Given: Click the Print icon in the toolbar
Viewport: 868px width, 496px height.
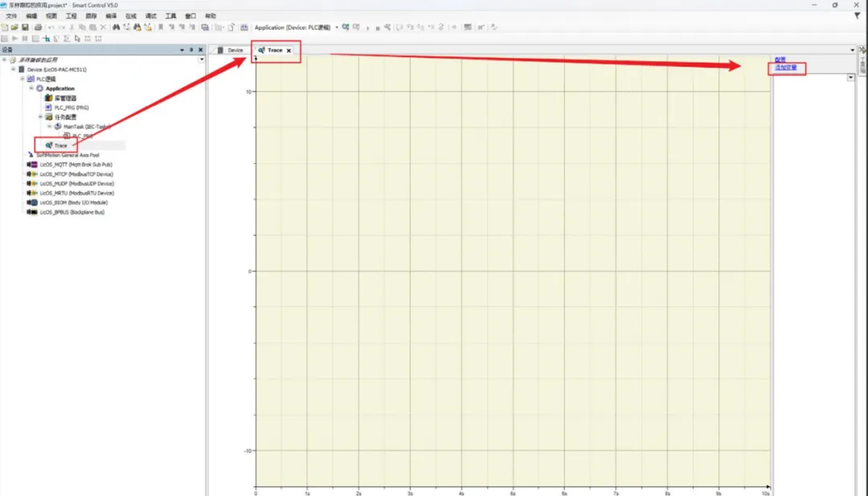Looking at the screenshot, I should tap(37, 27).
